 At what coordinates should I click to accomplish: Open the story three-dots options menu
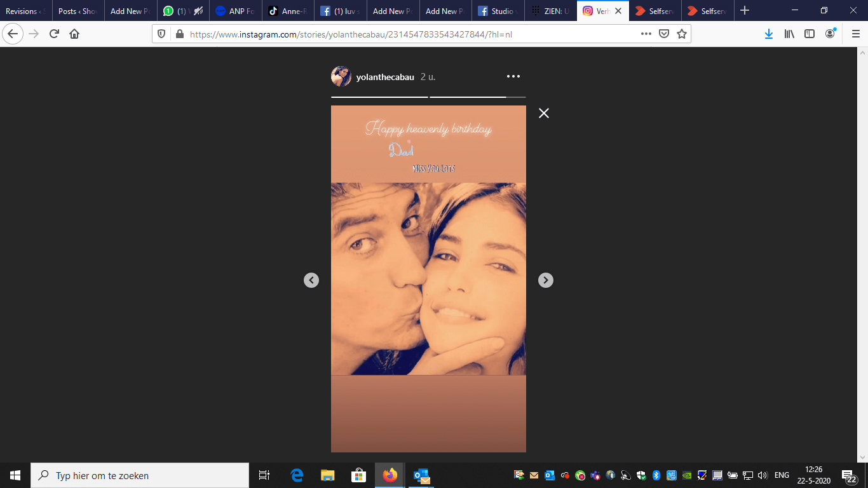pyautogui.click(x=513, y=77)
